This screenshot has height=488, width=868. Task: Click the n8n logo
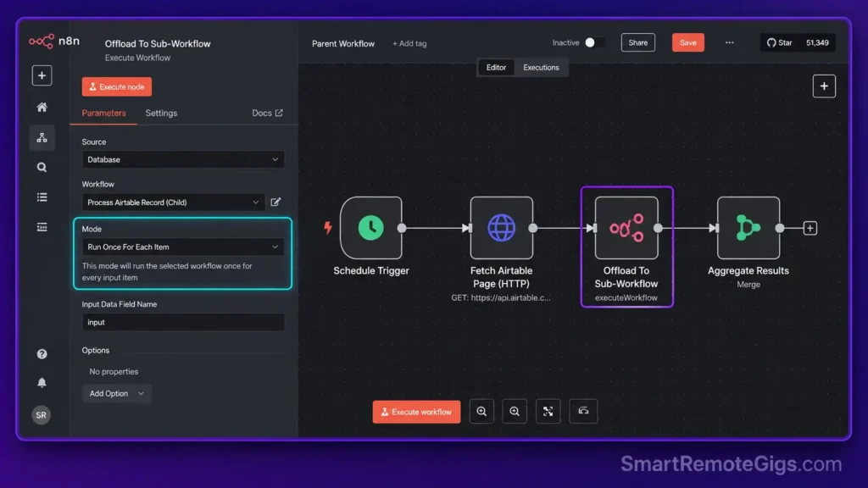click(54, 42)
